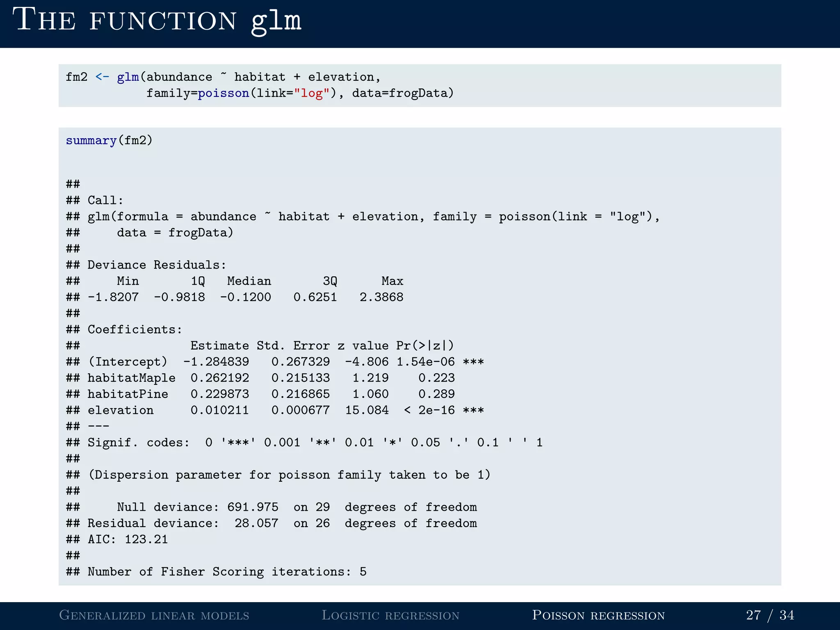Click the 'elevation' coefficient row label
Viewport: 840px width, 630px height.
pos(121,410)
